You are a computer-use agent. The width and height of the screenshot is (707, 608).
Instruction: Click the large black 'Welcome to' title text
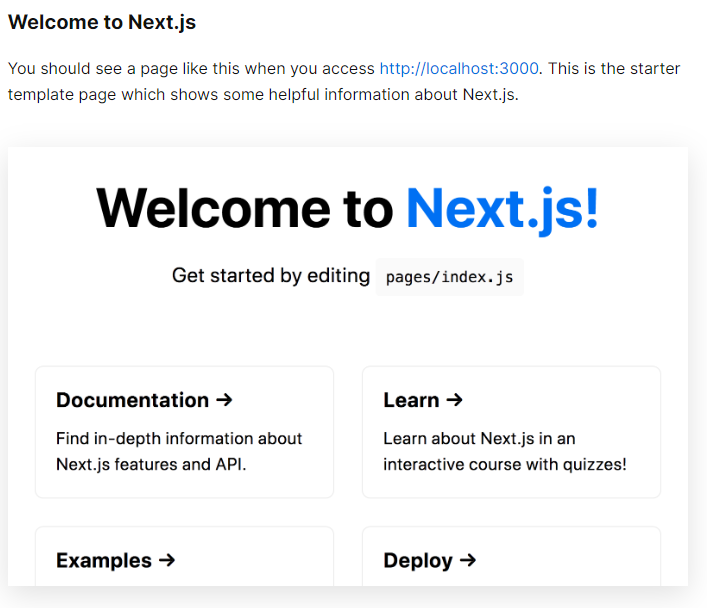(244, 208)
